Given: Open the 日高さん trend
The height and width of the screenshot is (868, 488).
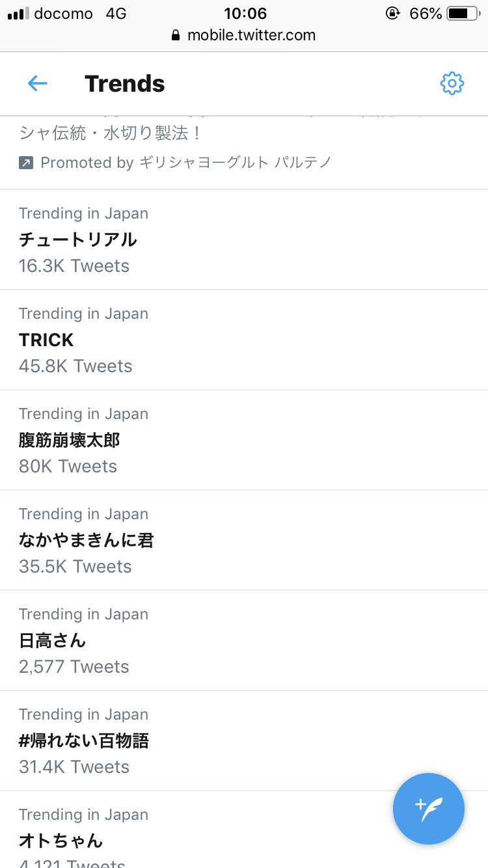Looking at the screenshot, I should (53, 640).
